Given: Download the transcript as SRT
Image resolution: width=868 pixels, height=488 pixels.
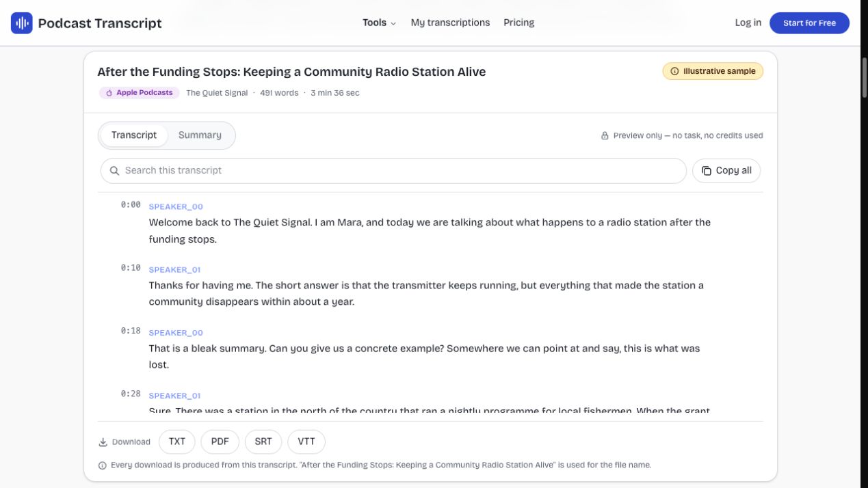Looking at the screenshot, I should click(x=263, y=442).
